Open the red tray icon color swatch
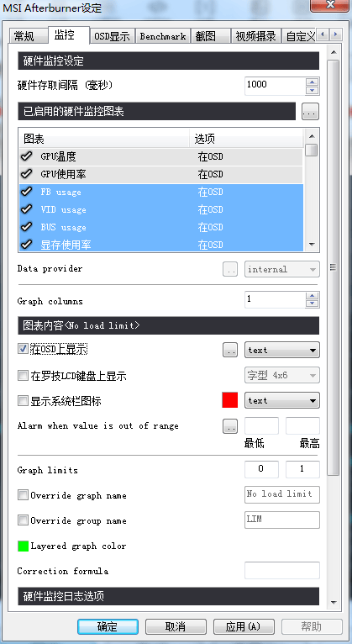This screenshot has width=352, height=644. [229, 400]
